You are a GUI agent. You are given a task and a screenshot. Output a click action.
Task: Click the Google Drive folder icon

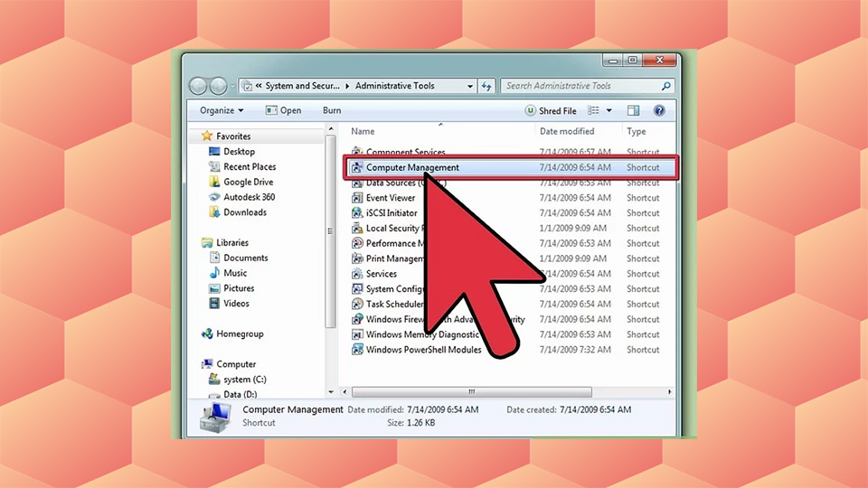pyautogui.click(x=214, y=182)
